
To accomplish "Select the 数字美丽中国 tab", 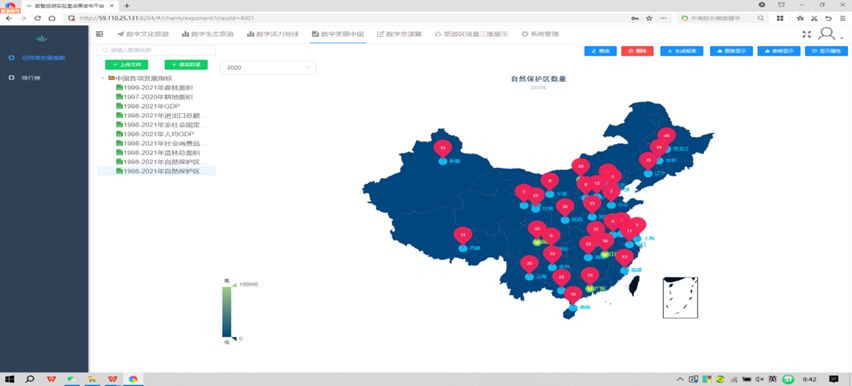I will (337, 34).
